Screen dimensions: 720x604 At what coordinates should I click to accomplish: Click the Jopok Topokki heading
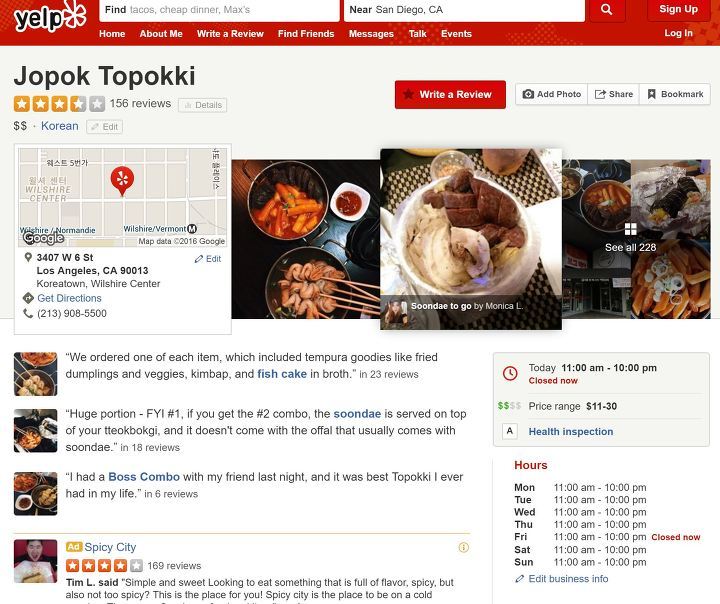tap(105, 76)
